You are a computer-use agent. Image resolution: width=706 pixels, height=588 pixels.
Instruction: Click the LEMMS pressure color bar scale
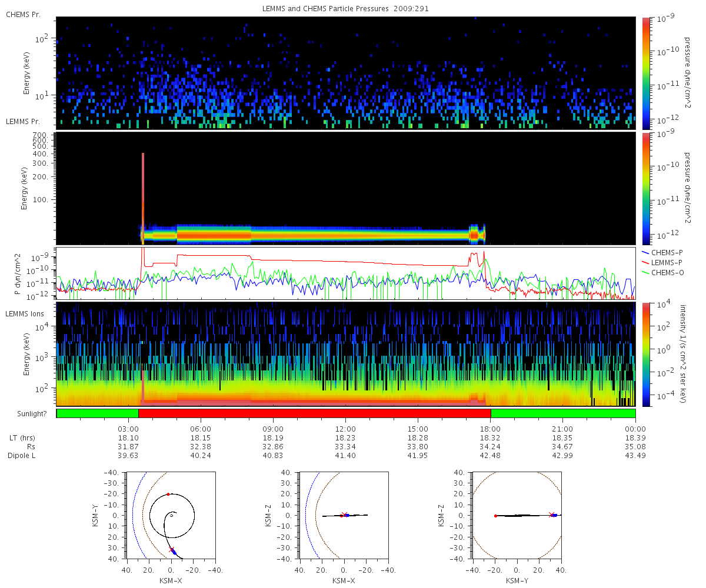[645, 189]
